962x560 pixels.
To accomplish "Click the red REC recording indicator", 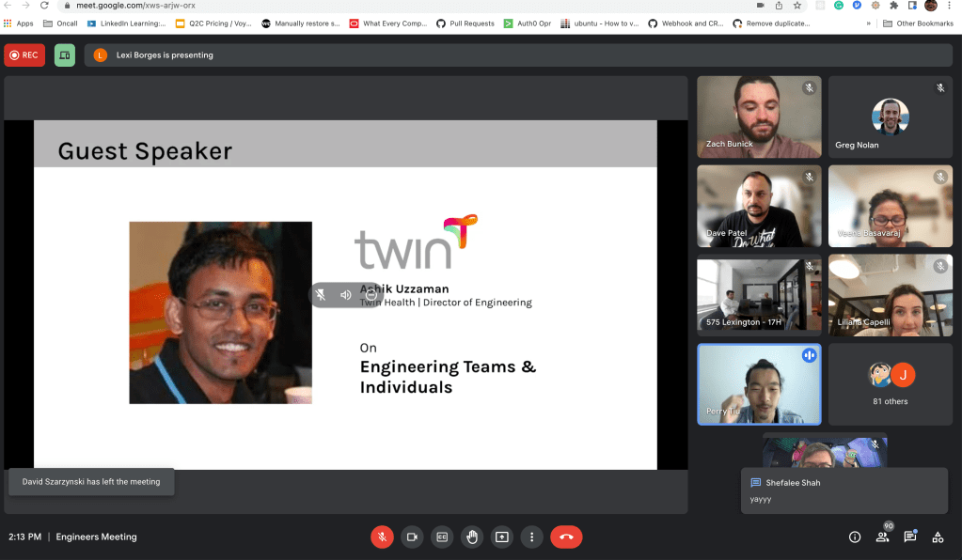I will 24,55.
